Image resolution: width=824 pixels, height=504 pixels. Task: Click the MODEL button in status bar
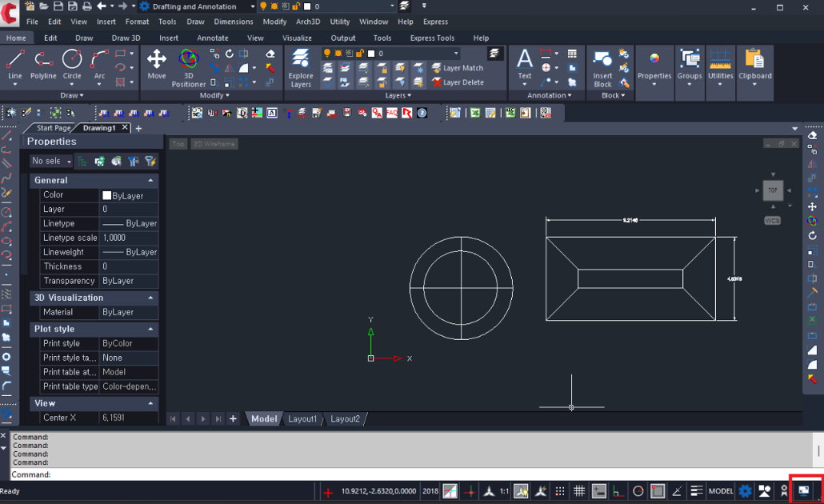click(x=721, y=491)
